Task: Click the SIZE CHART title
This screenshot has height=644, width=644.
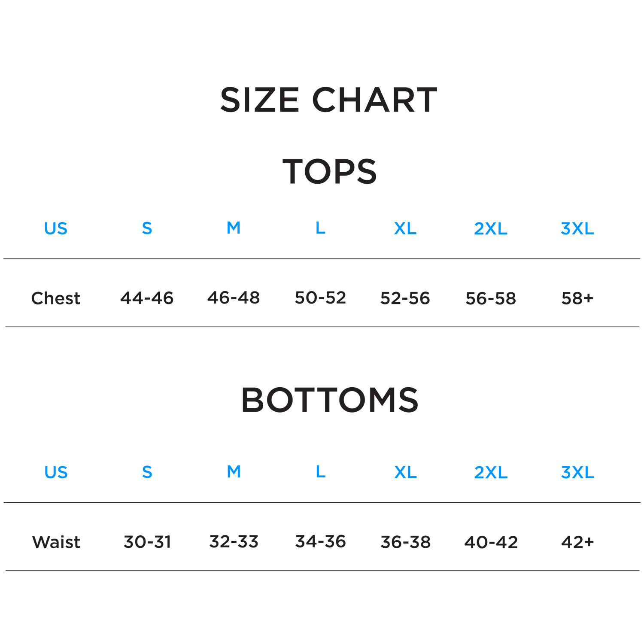Action: click(328, 100)
